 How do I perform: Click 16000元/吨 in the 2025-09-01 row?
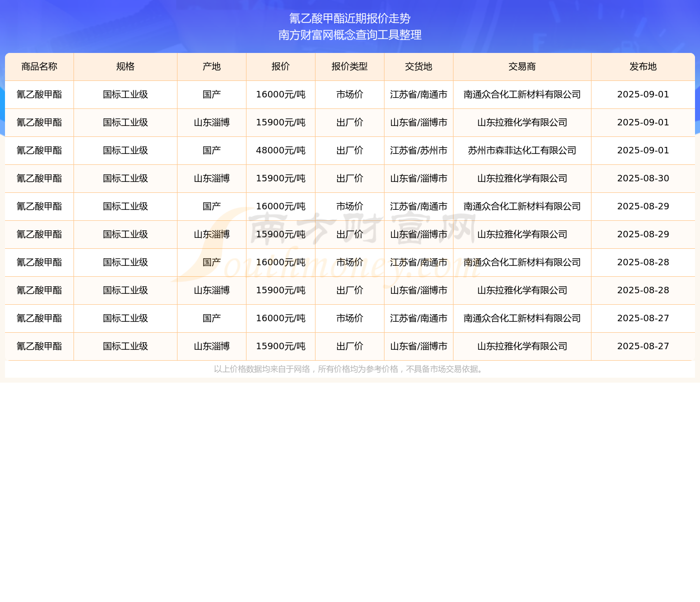281,94
